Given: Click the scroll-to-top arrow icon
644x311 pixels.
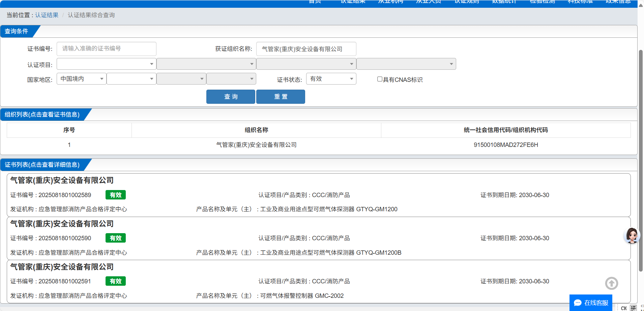Looking at the screenshot, I should [611, 283].
